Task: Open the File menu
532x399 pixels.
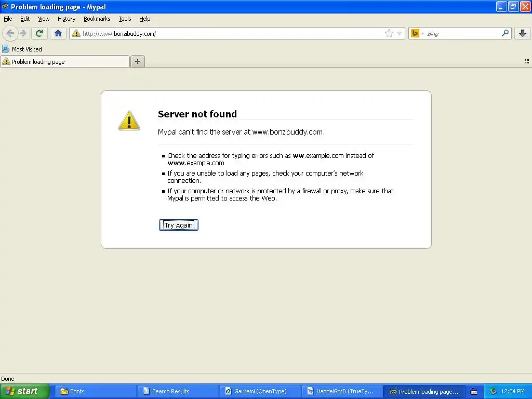Action: pyautogui.click(x=8, y=19)
